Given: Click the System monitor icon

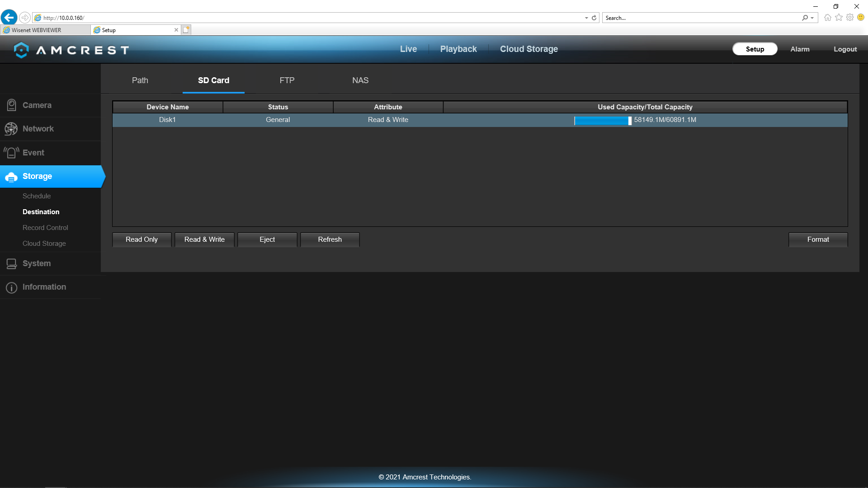Looking at the screenshot, I should (12, 263).
